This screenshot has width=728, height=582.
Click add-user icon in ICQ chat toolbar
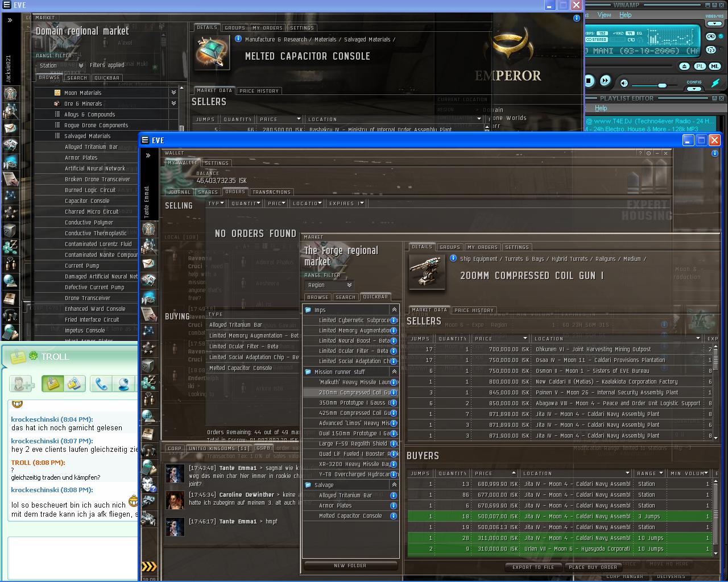click(23, 384)
